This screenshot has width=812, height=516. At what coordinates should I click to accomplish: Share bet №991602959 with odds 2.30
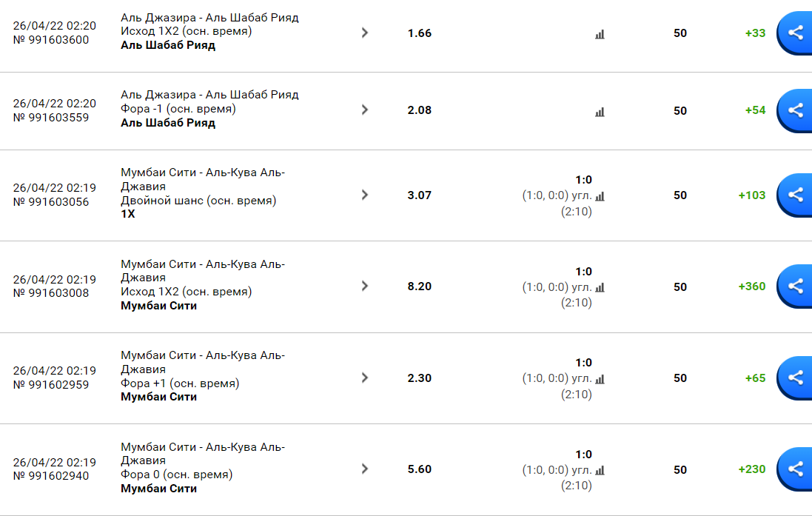click(x=796, y=378)
